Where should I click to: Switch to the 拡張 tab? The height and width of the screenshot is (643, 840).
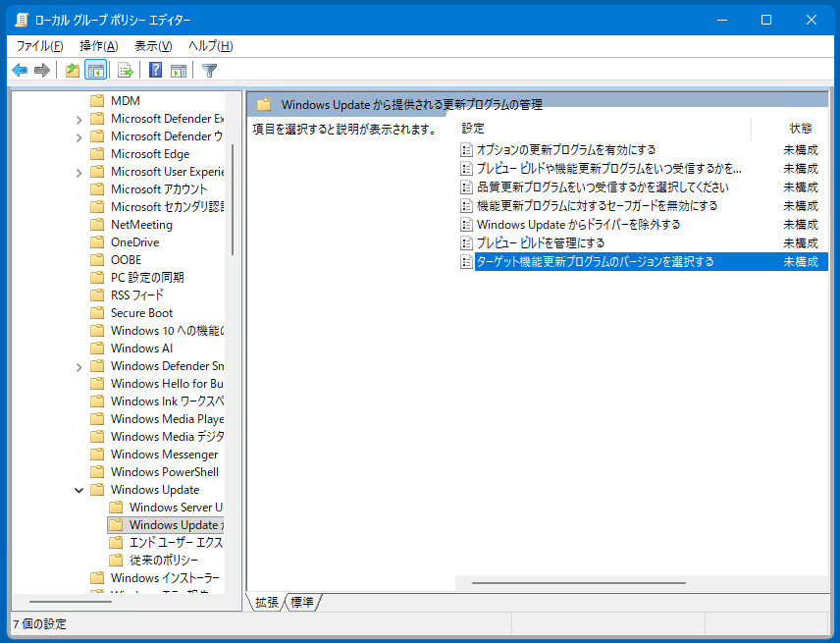coord(267,602)
